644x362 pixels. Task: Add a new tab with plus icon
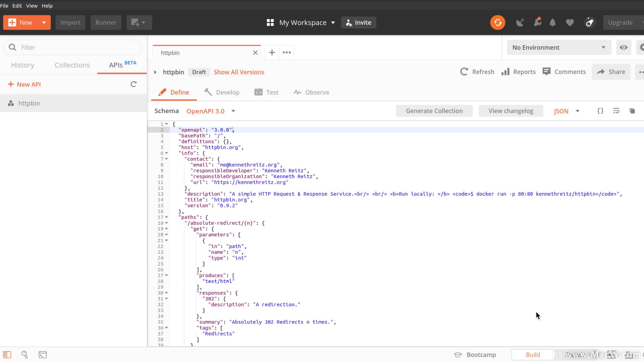tap(272, 53)
